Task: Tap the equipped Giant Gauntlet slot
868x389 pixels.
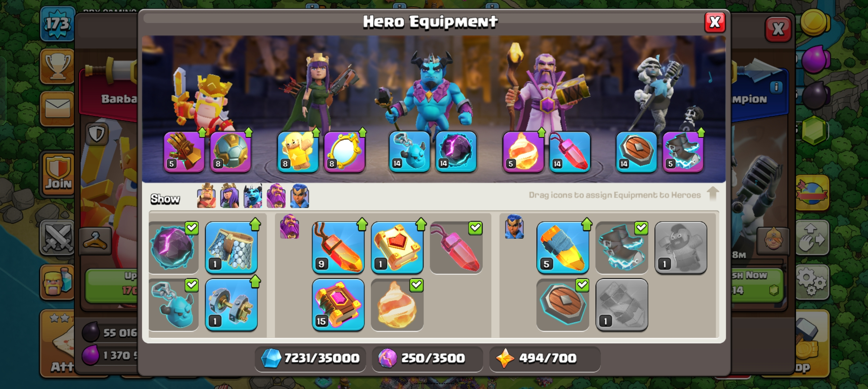Action: click(x=184, y=152)
